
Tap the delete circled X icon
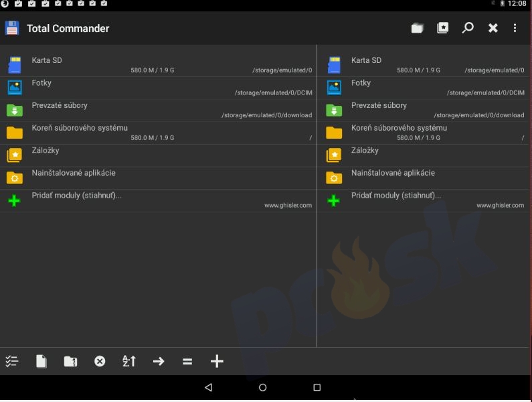(x=100, y=361)
